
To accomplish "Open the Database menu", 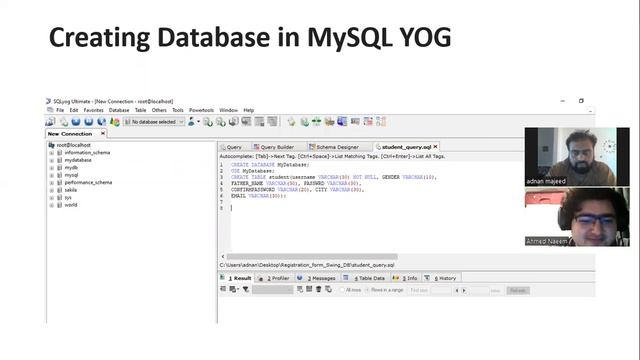I will 119,110.
